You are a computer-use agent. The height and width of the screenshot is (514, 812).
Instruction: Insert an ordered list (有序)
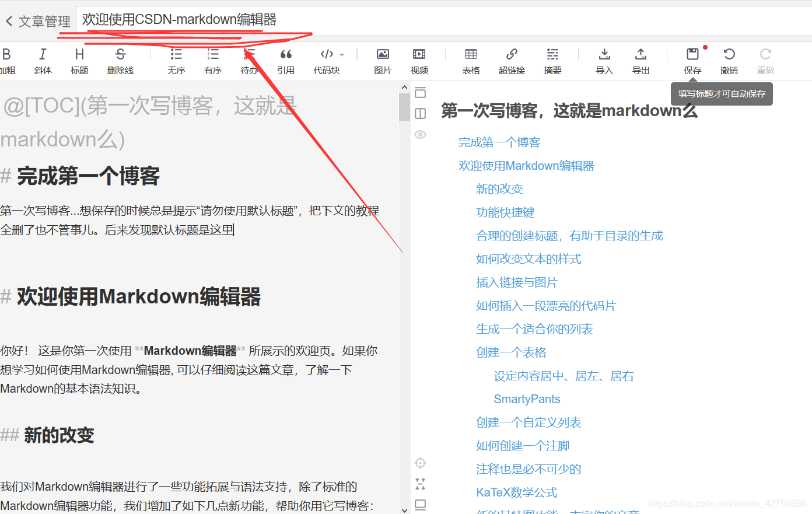(x=213, y=61)
